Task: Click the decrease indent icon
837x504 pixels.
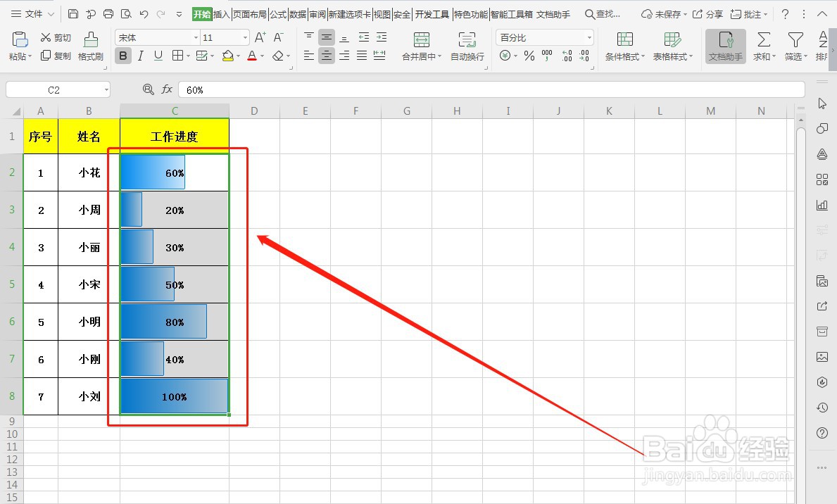Action: (x=363, y=37)
